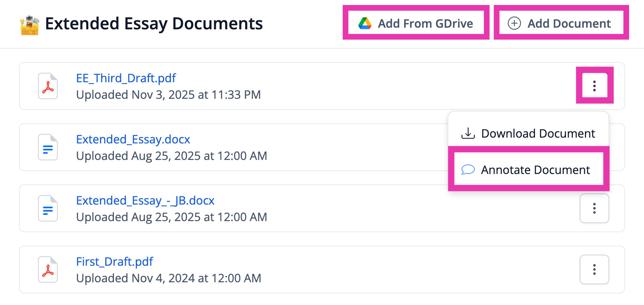Toggle the three-dot menu for EE_Third_Draft.pdf

tap(594, 86)
